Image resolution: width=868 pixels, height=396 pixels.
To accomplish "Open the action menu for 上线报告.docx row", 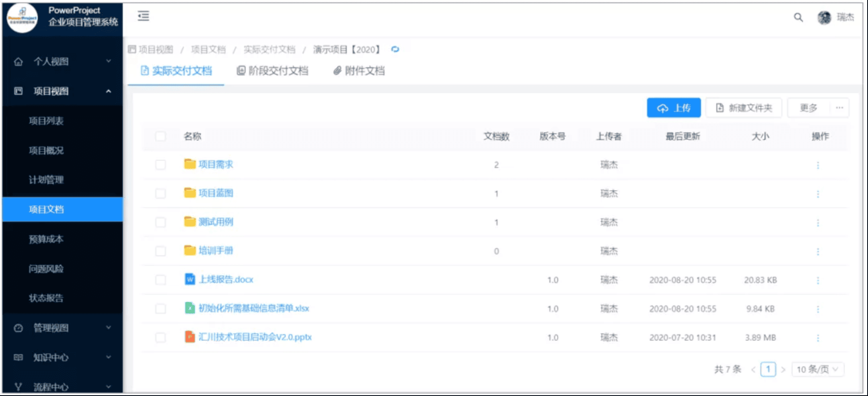I will (818, 280).
